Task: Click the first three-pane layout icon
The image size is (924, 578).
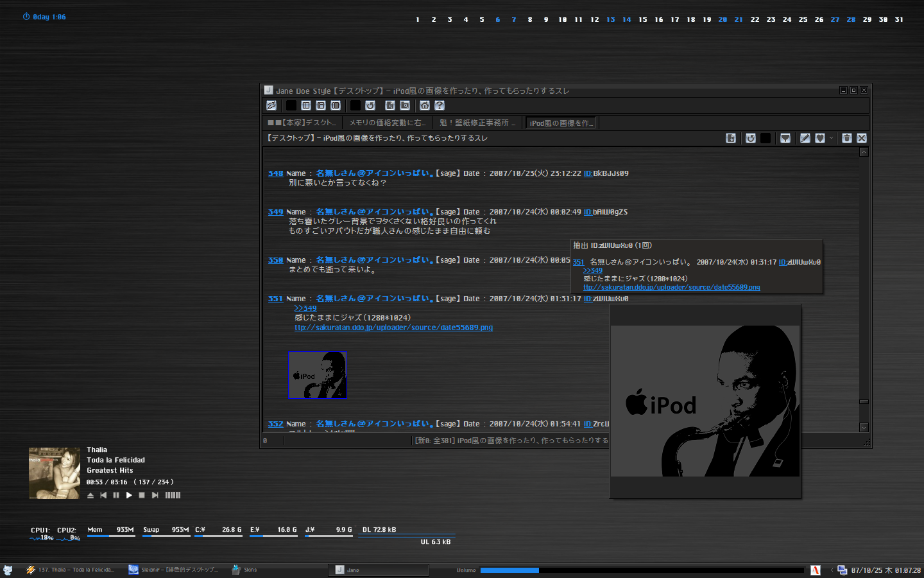Action: pyautogui.click(x=306, y=105)
